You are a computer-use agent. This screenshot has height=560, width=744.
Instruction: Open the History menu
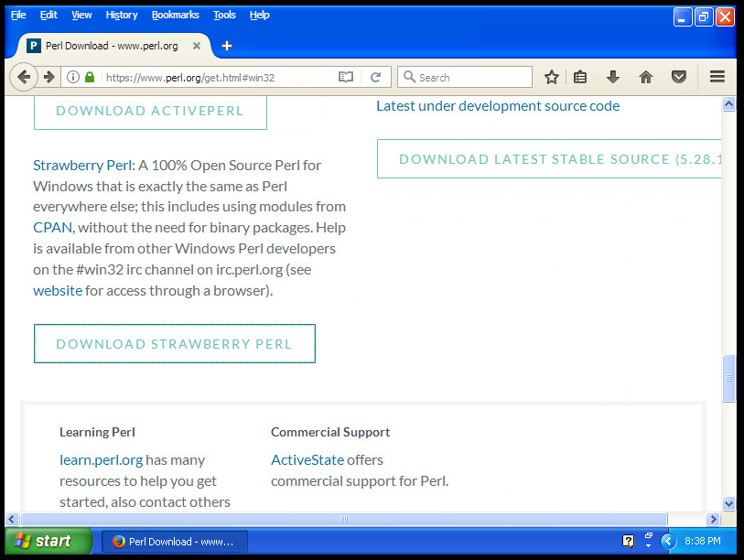click(x=121, y=15)
